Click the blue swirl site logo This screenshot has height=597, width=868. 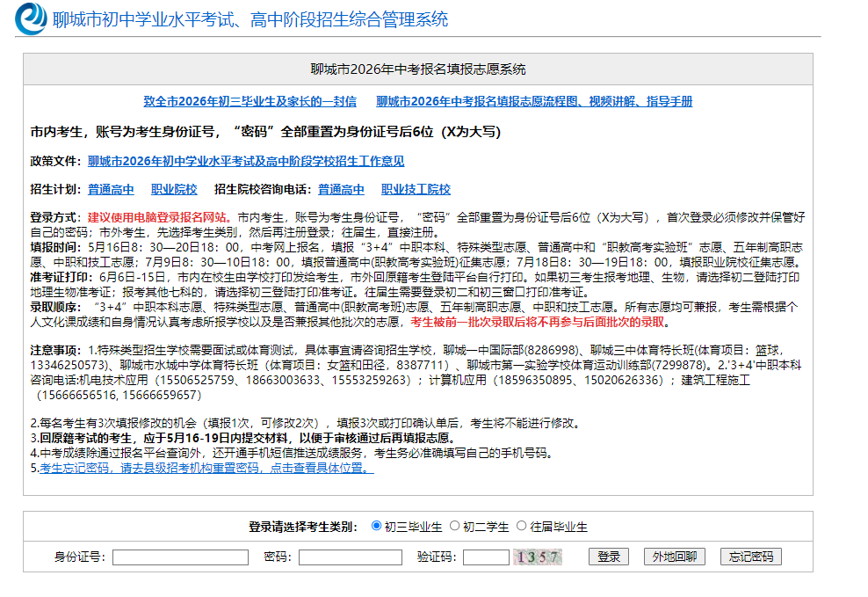pyautogui.click(x=31, y=18)
